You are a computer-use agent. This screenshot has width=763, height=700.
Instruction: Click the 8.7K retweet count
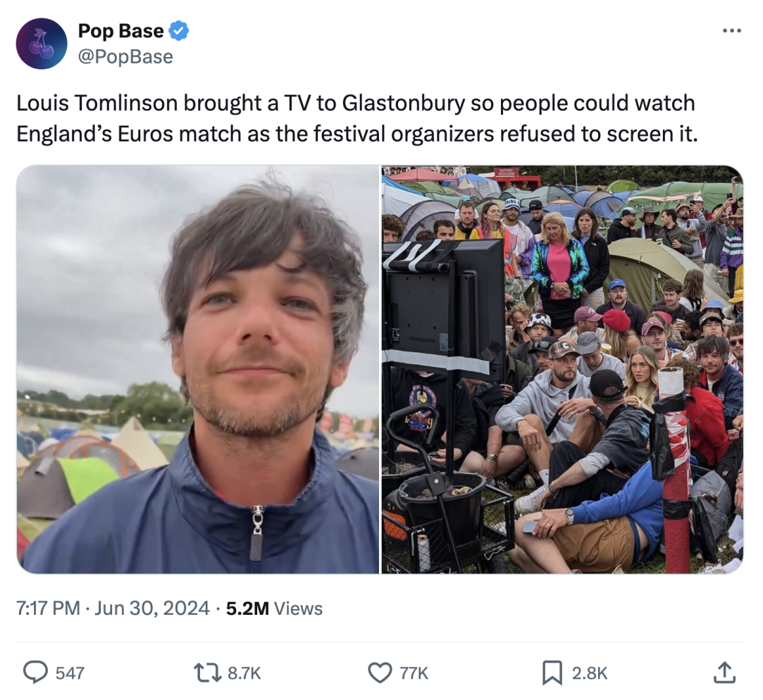click(244, 673)
